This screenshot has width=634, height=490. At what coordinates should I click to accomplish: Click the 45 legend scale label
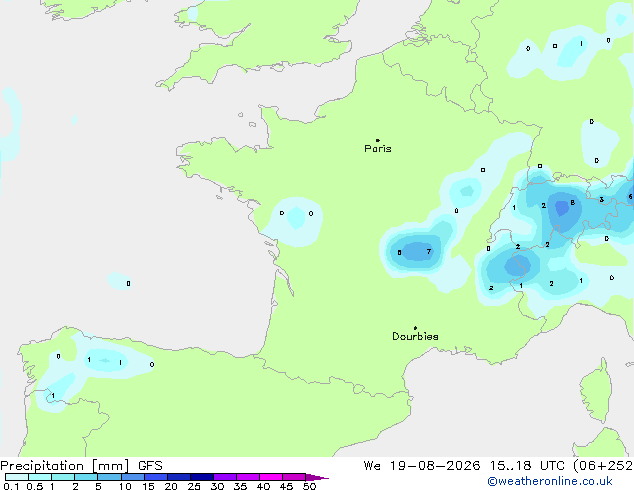pyautogui.click(x=286, y=486)
